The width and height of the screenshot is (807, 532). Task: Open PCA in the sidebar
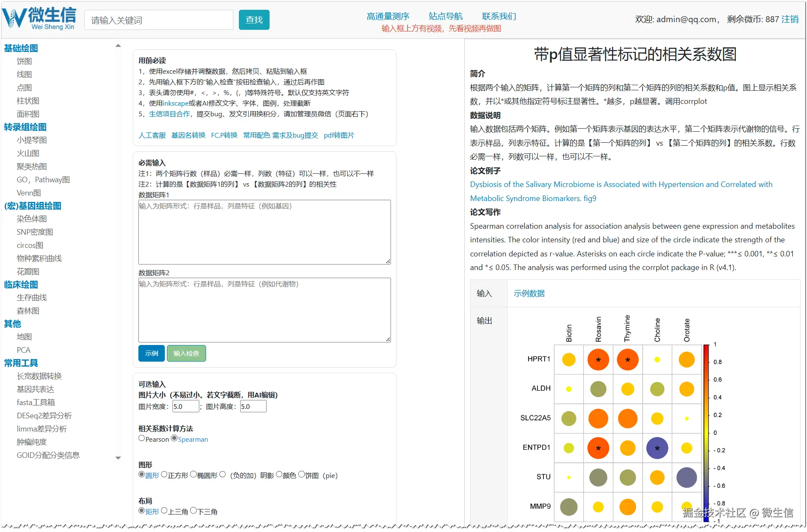(23, 350)
